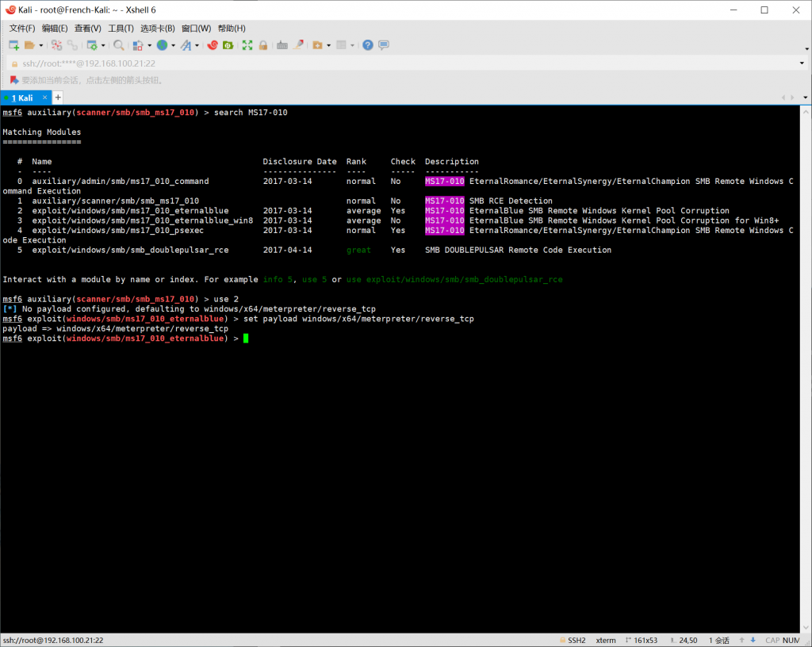The image size is (812, 647).
Task: Expand the pane layout dropdown arrow
Action: click(352, 45)
